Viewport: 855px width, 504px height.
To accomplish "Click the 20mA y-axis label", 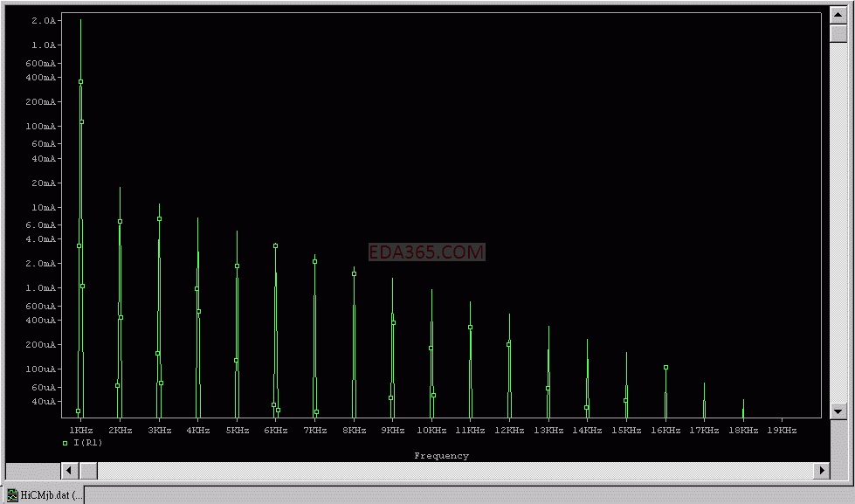I will [x=43, y=183].
